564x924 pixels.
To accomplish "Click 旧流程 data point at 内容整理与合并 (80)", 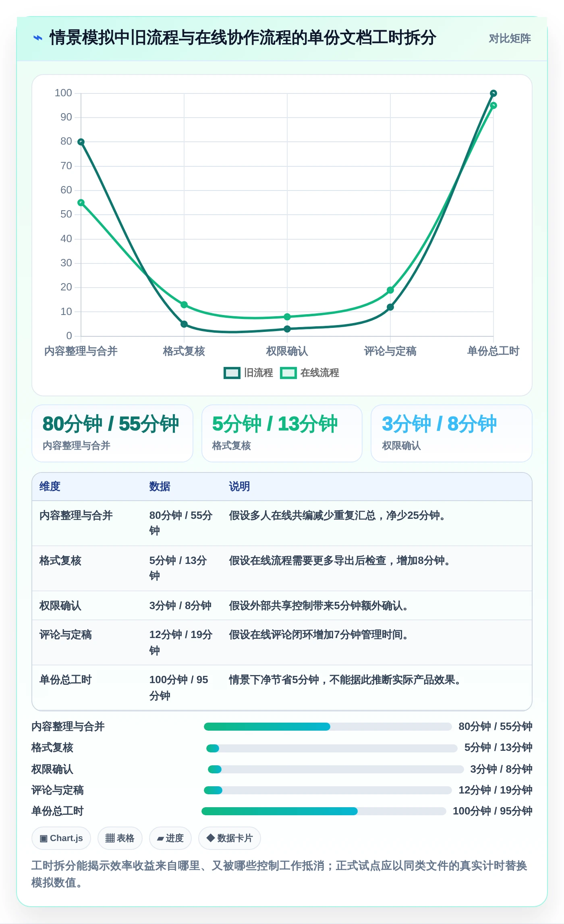I will pyautogui.click(x=81, y=142).
